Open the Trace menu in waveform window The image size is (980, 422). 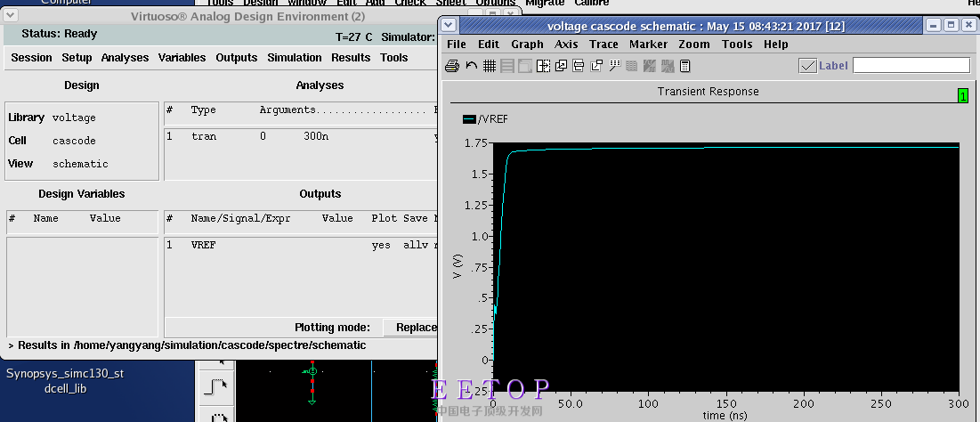pos(603,45)
